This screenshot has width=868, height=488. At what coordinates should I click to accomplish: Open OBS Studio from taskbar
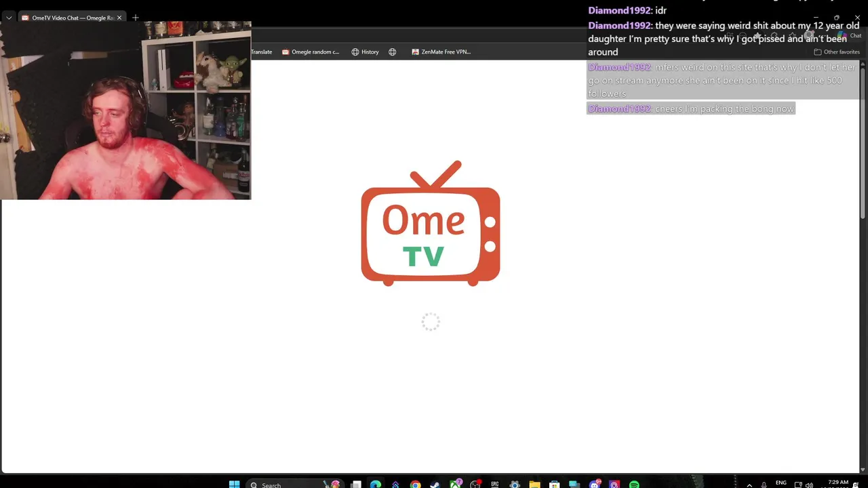475,484
